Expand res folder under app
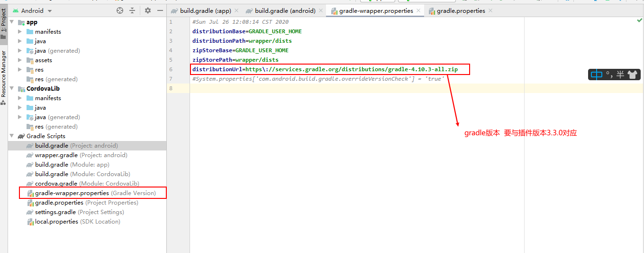The image size is (644, 253). click(20, 70)
